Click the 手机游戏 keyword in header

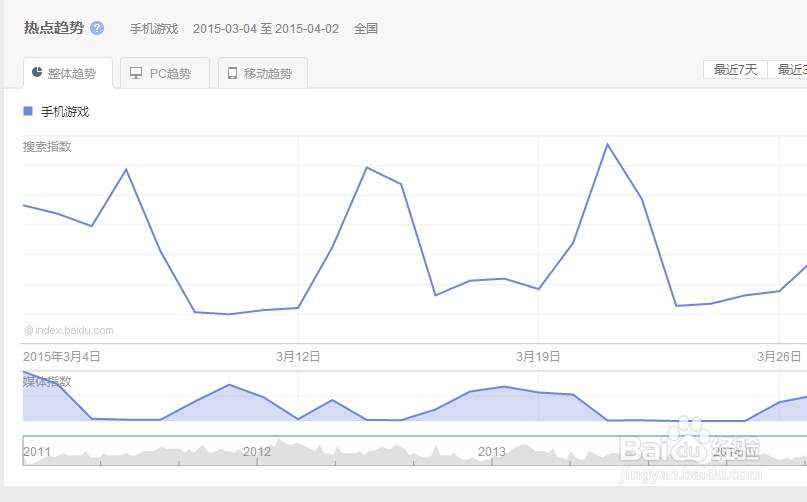[154, 29]
